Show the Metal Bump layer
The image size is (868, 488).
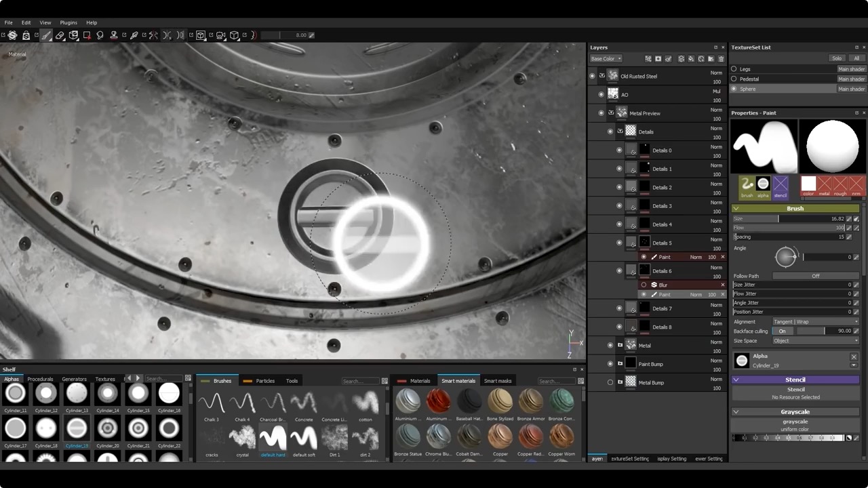610,382
